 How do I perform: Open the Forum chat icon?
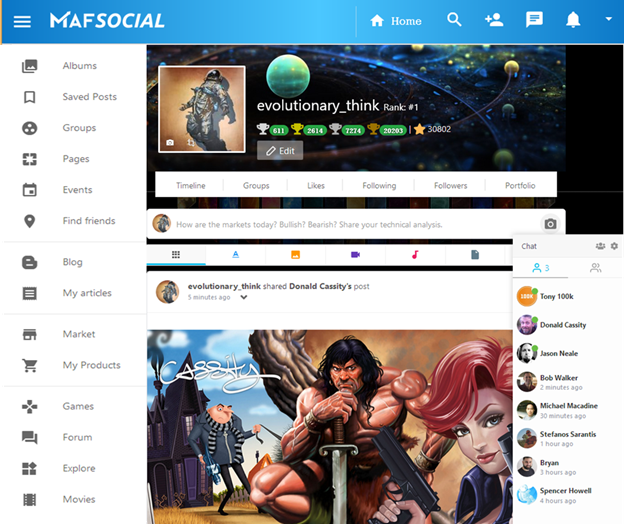click(x=29, y=438)
